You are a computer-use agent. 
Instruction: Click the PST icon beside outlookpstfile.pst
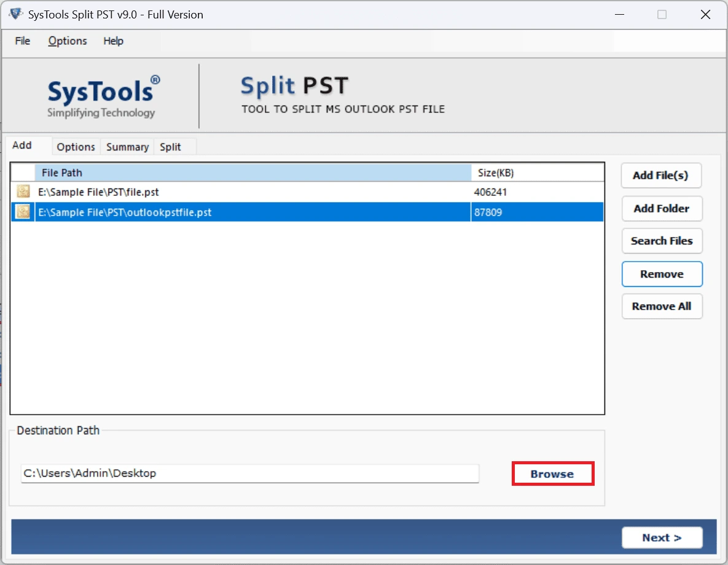point(23,212)
